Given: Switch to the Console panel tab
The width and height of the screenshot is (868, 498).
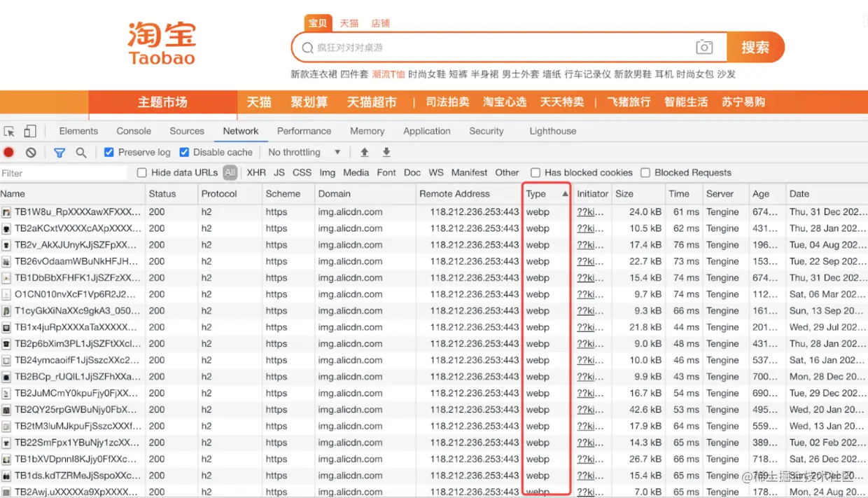Looking at the screenshot, I should (x=133, y=131).
